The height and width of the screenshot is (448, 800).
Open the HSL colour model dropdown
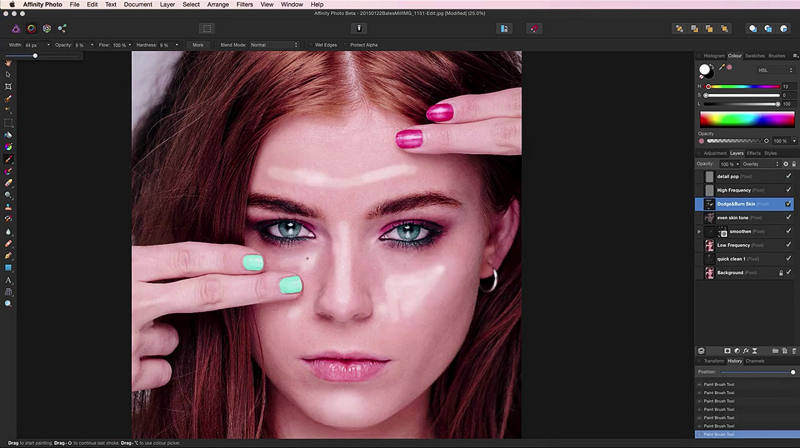tap(774, 70)
